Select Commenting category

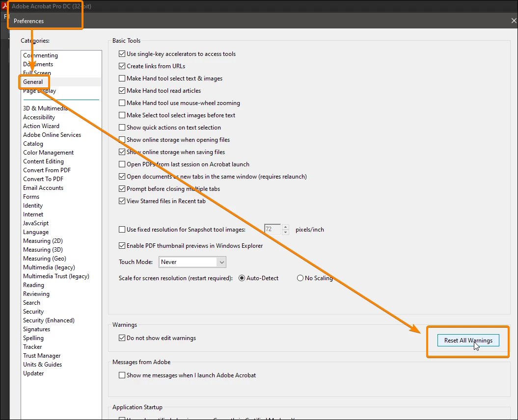pyautogui.click(x=40, y=55)
